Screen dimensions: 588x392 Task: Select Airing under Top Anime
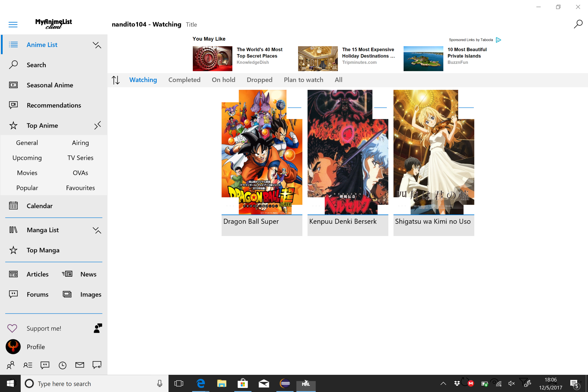click(80, 143)
